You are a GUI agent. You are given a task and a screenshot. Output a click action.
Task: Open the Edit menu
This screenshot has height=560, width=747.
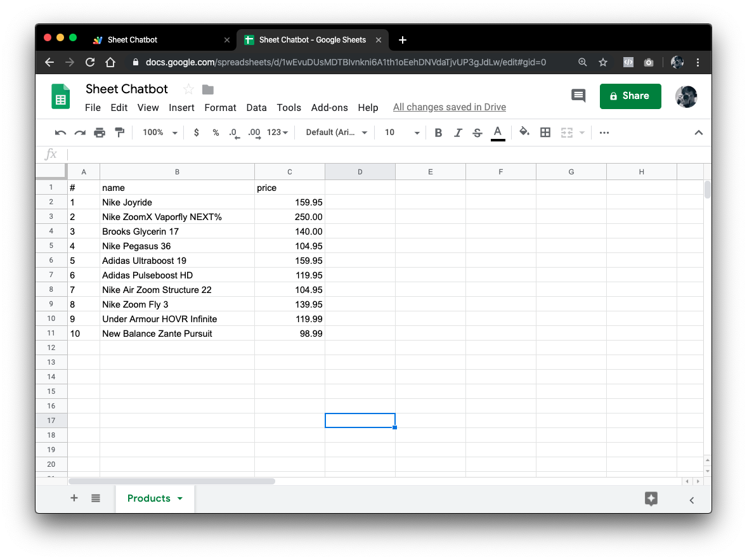point(119,108)
